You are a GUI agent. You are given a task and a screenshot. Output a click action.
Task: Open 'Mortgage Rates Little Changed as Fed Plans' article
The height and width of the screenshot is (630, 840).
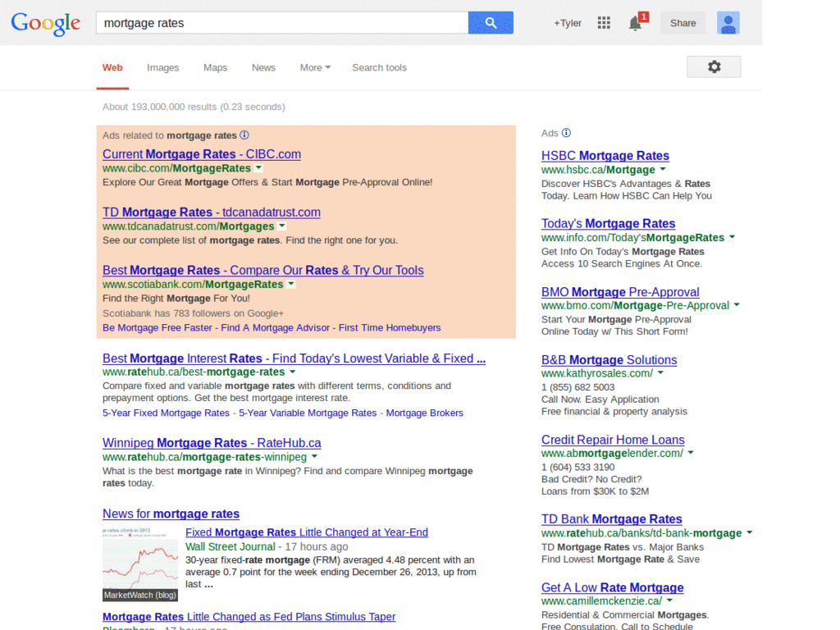coord(249,617)
